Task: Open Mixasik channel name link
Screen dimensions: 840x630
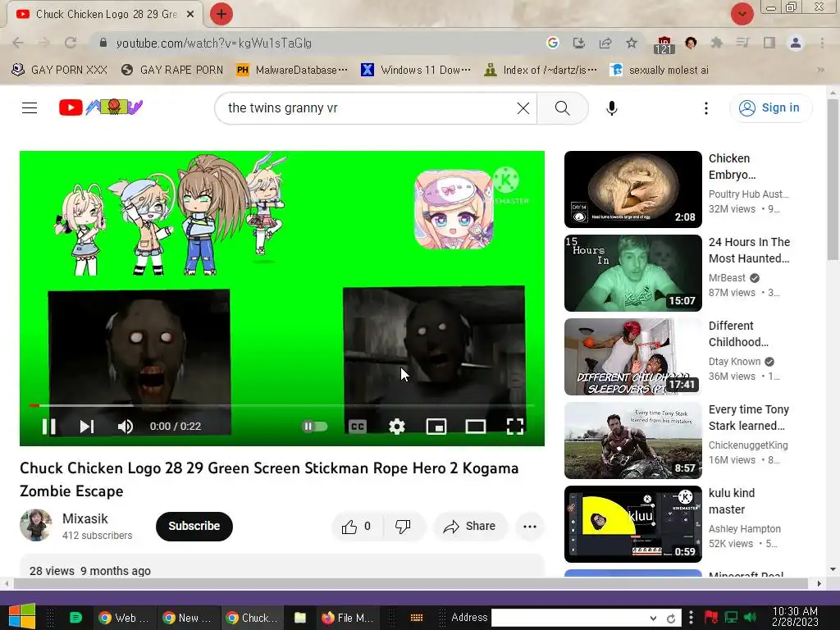Action: (85, 518)
